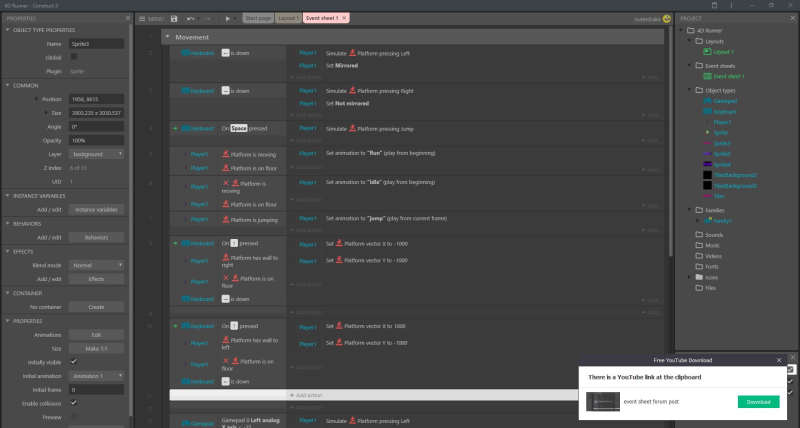Close the Properties panel
The height and width of the screenshot is (428, 800).
(x=128, y=18)
